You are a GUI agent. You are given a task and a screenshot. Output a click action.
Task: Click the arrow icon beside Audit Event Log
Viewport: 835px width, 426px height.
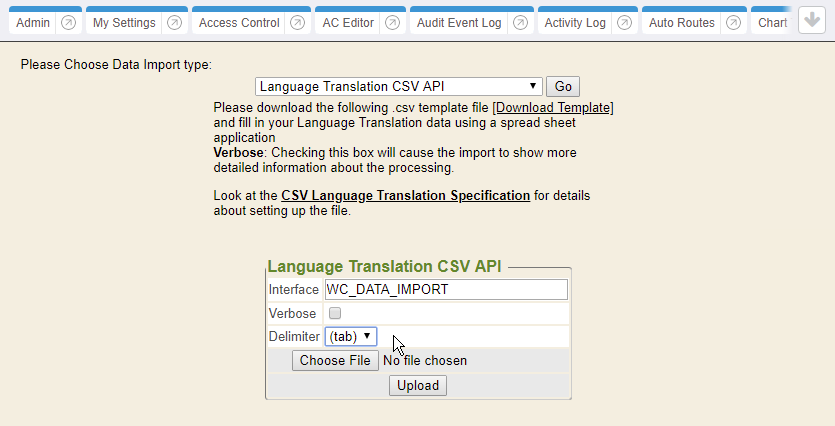click(x=520, y=22)
